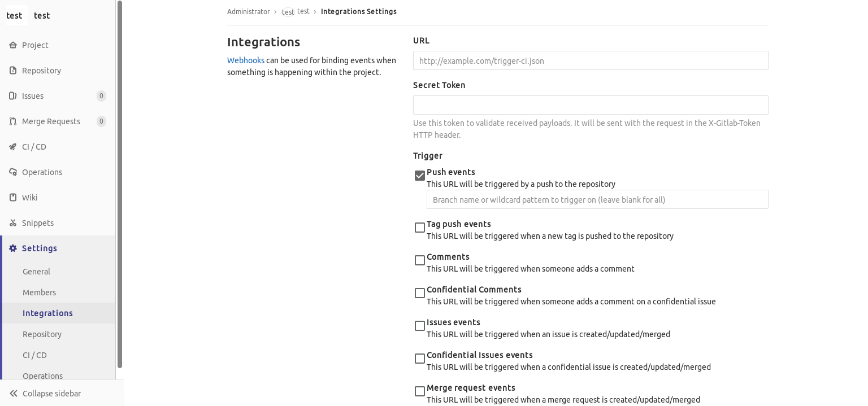Click the Operations icon in sidebar
Viewport: 868px width, 406px height.
pos(13,172)
